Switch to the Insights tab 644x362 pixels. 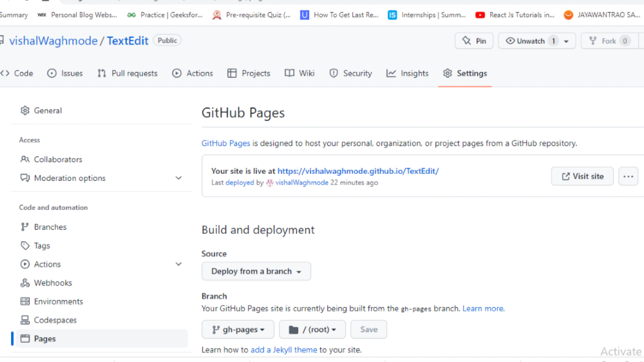(x=408, y=73)
